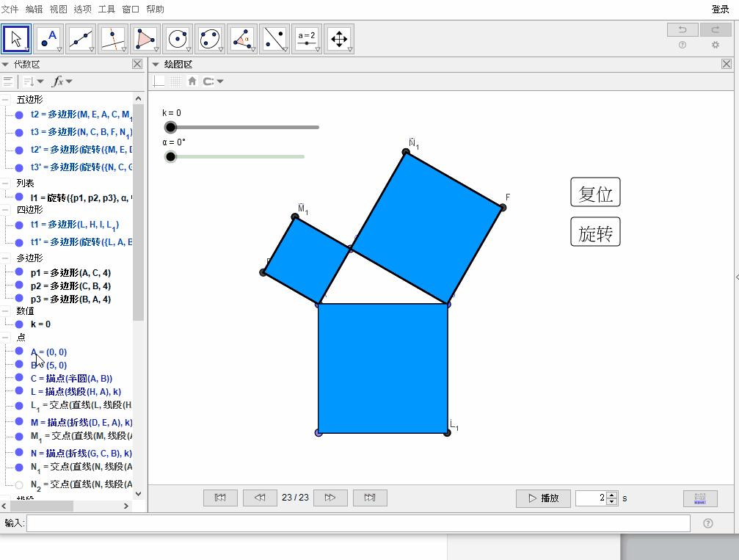The height and width of the screenshot is (560, 739).
Task: Select the Slider tool
Action: [307, 39]
